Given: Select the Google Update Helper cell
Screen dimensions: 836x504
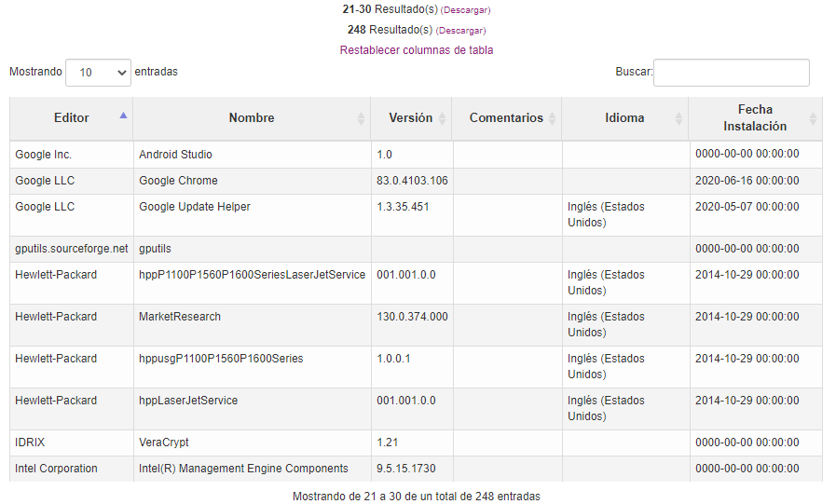Looking at the screenshot, I should coord(253,215).
